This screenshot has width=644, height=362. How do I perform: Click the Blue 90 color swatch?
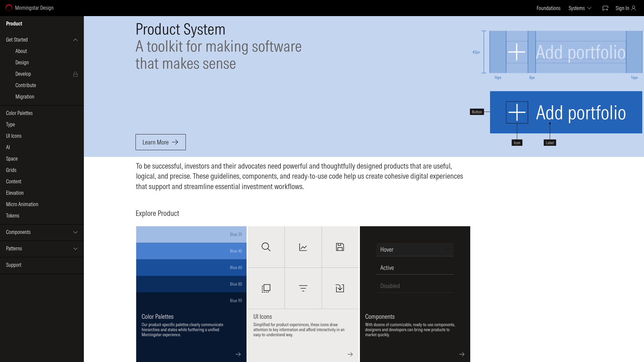[x=191, y=301]
